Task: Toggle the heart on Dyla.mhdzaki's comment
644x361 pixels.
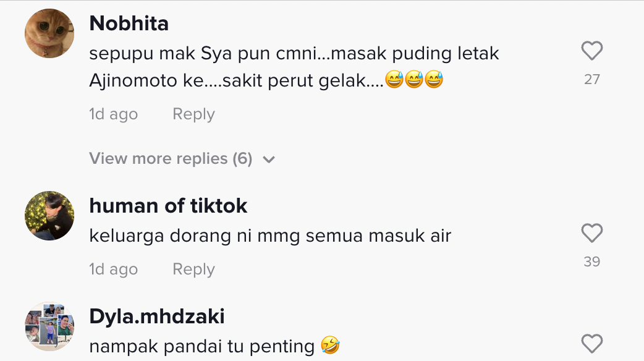Action: (x=592, y=343)
